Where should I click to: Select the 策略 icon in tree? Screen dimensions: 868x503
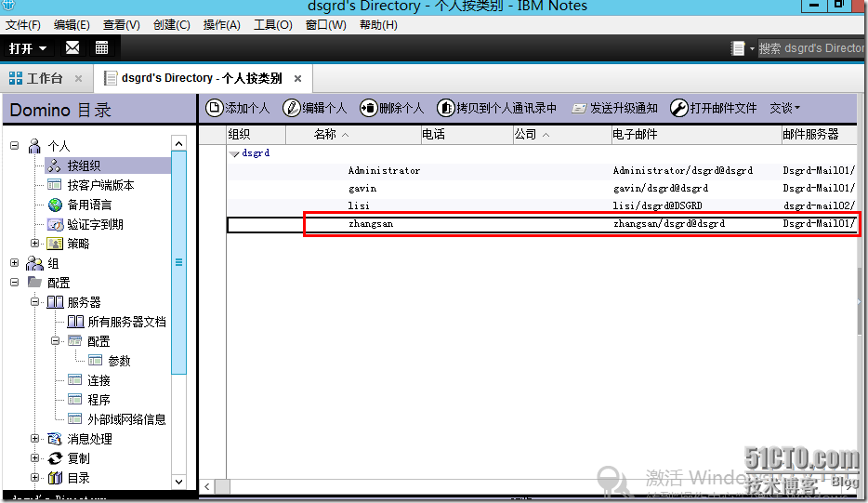(x=55, y=244)
